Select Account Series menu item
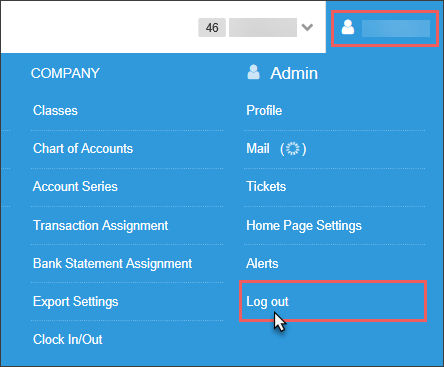444x367 pixels. 75,187
